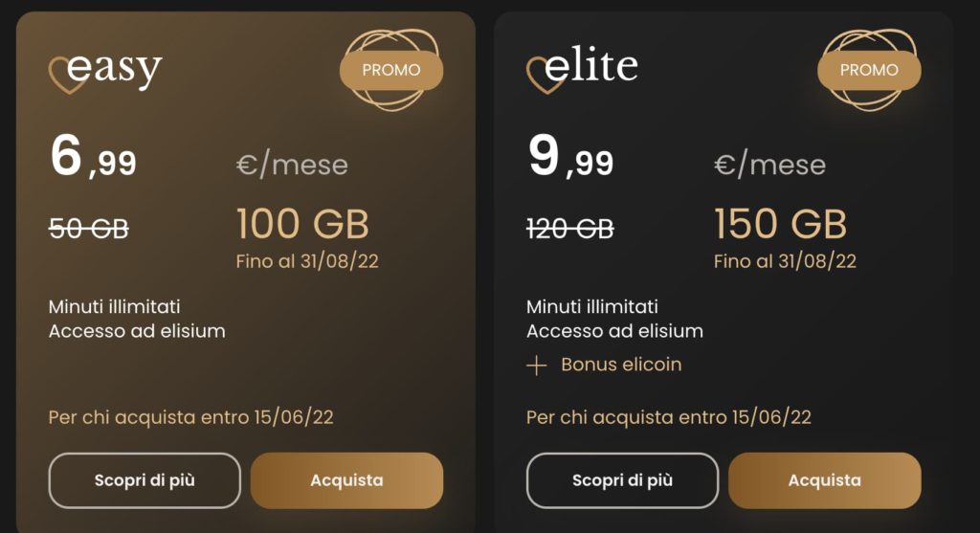Click the heart icon in elite logo
Image resolution: width=980 pixels, height=533 pixels.
point(546,77)
